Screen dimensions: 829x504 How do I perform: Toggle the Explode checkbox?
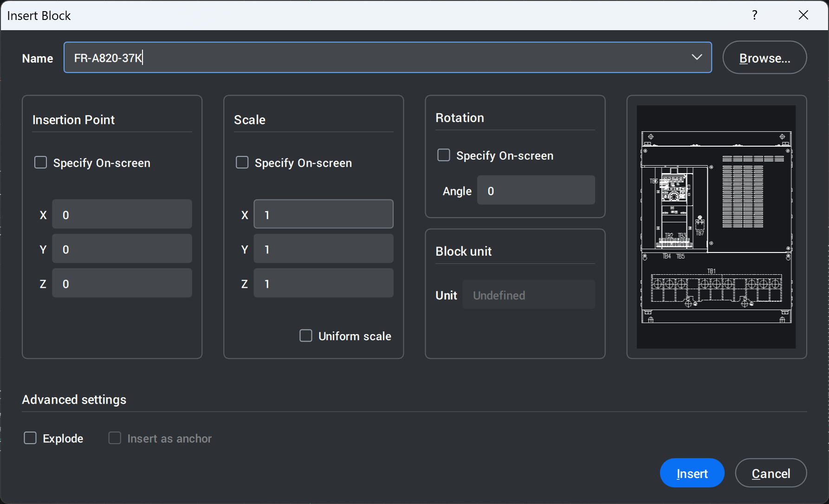pos(30,438)
